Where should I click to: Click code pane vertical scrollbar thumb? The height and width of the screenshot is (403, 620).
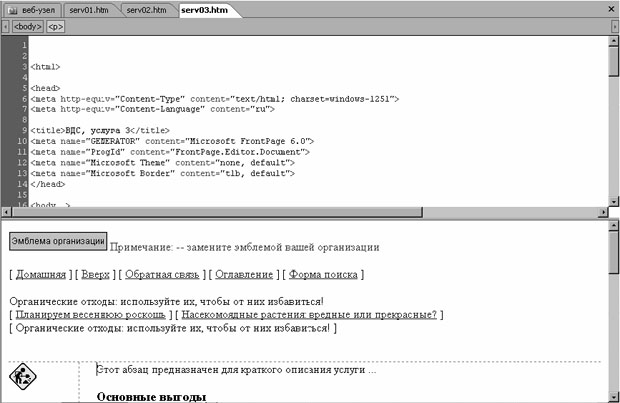614,61
